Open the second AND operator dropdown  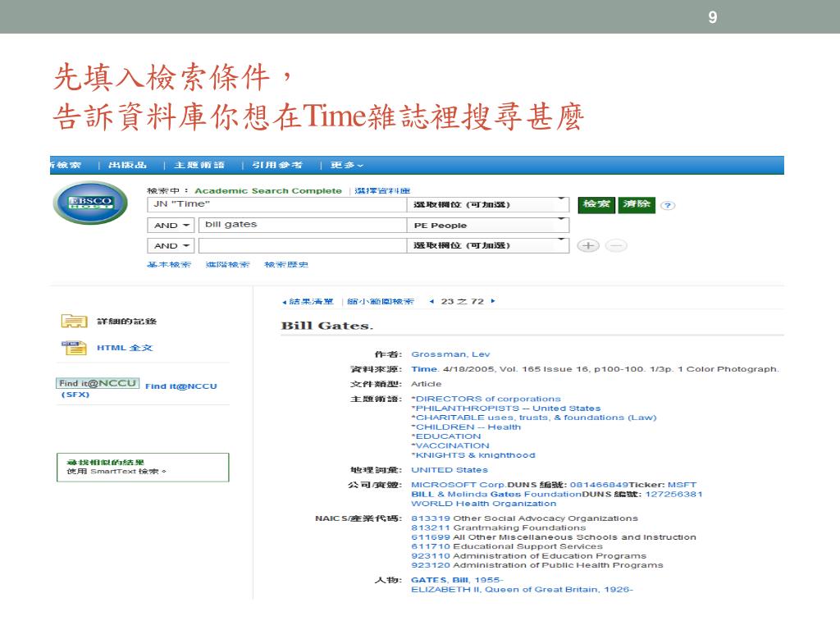click(x=171, y=246)
